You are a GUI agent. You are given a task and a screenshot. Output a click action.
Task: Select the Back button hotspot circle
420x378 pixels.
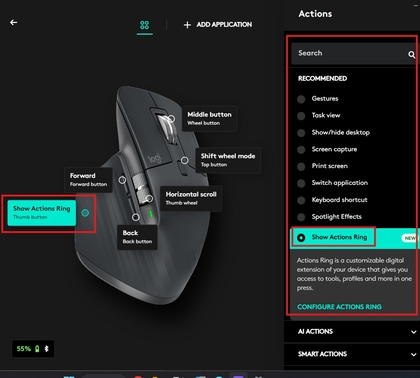click(136, 217)
